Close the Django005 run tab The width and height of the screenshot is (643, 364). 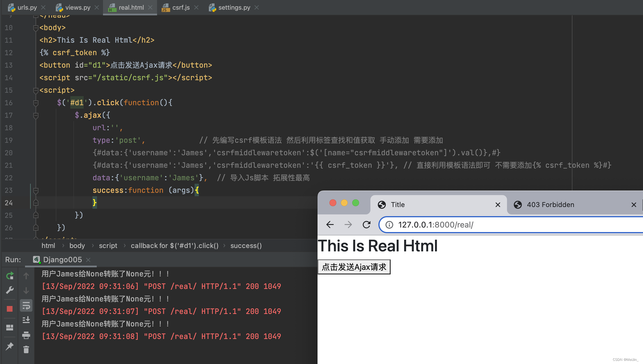coord(88,260)
